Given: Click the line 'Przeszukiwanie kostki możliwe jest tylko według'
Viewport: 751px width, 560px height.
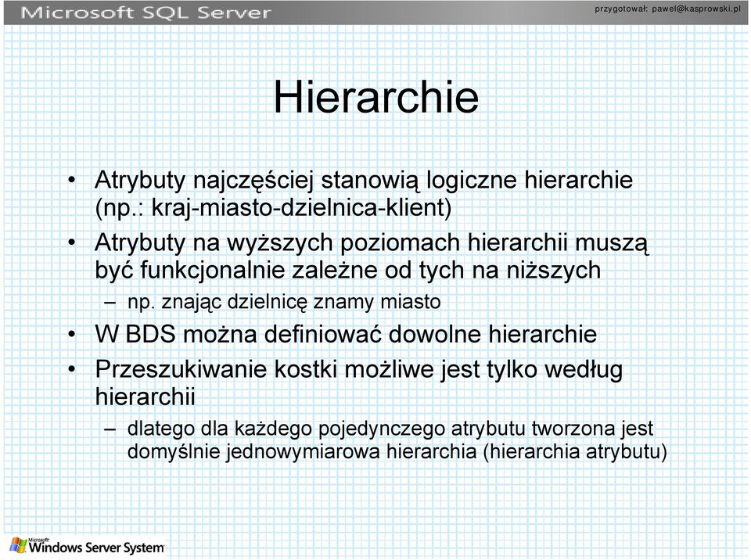Looking at the screenshot, I should 359,370.
